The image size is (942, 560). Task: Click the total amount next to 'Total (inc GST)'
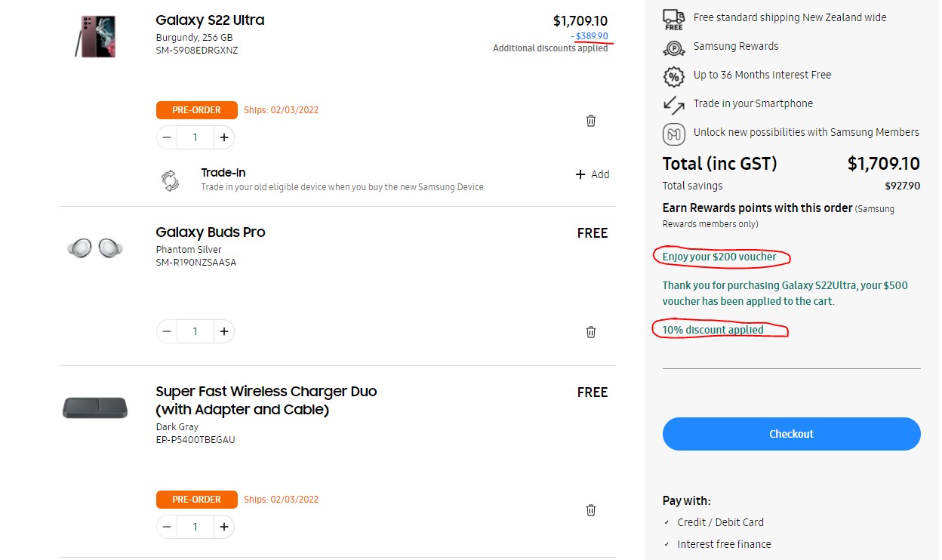point(884,164)
